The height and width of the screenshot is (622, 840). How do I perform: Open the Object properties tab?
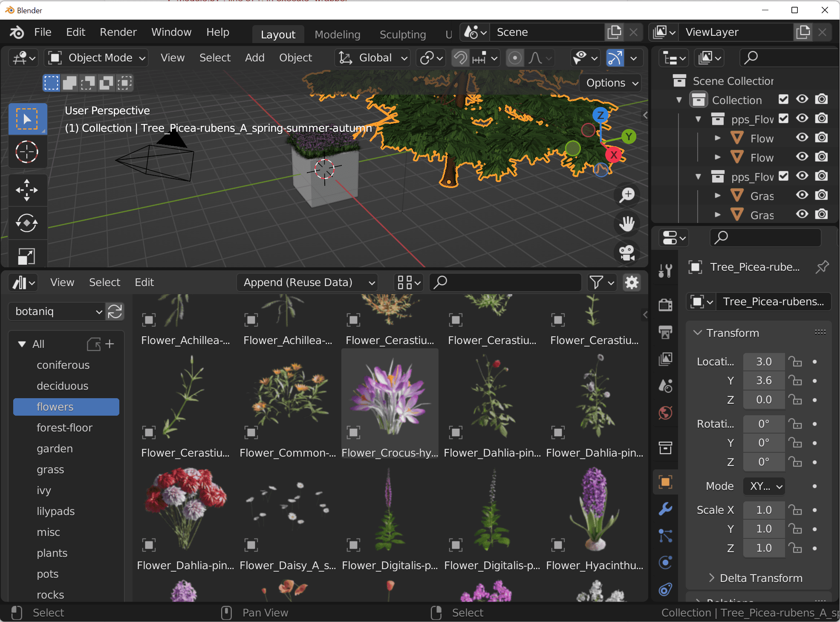[x=665, y=482]
